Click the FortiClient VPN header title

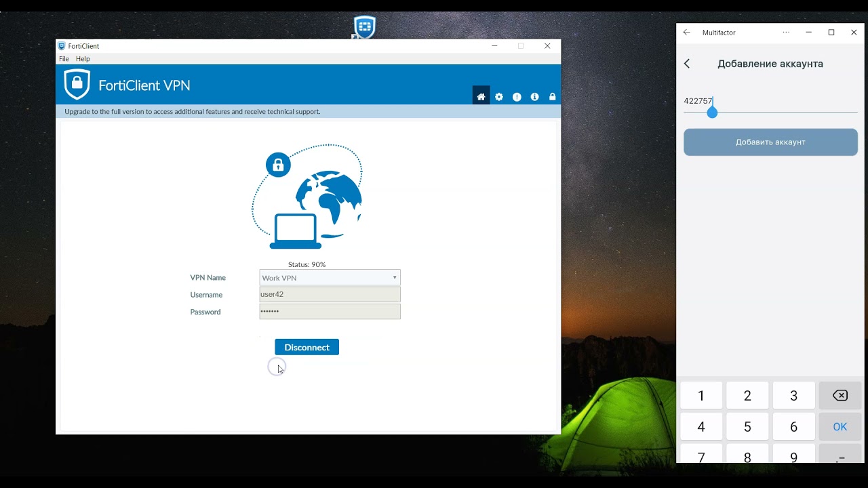(x=144, y=85)
